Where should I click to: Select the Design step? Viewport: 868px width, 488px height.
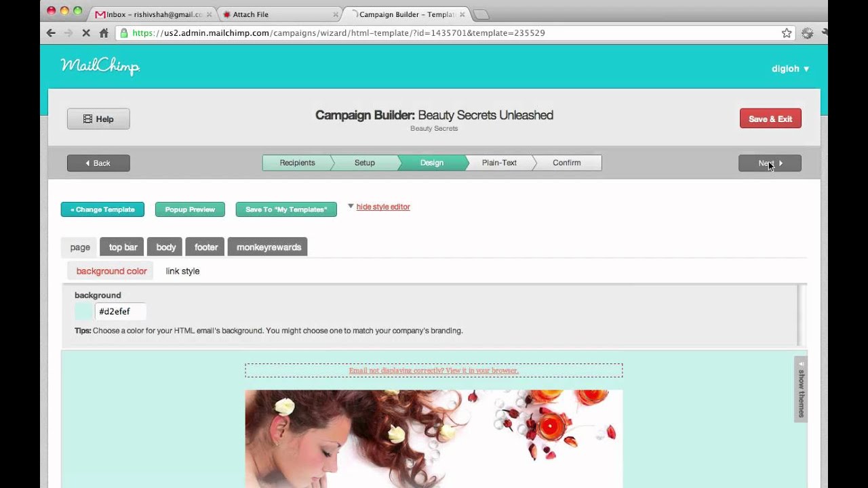[x=432, y=163]
